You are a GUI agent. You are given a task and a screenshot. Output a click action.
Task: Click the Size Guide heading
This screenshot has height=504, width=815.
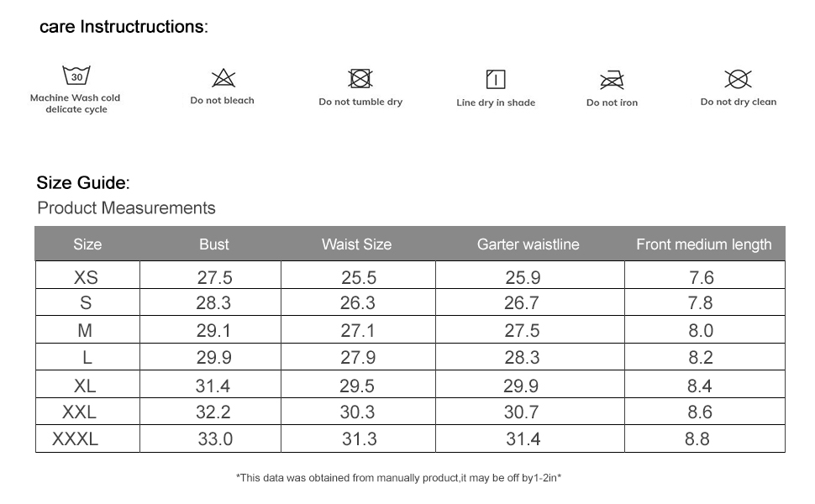[82, 182]
